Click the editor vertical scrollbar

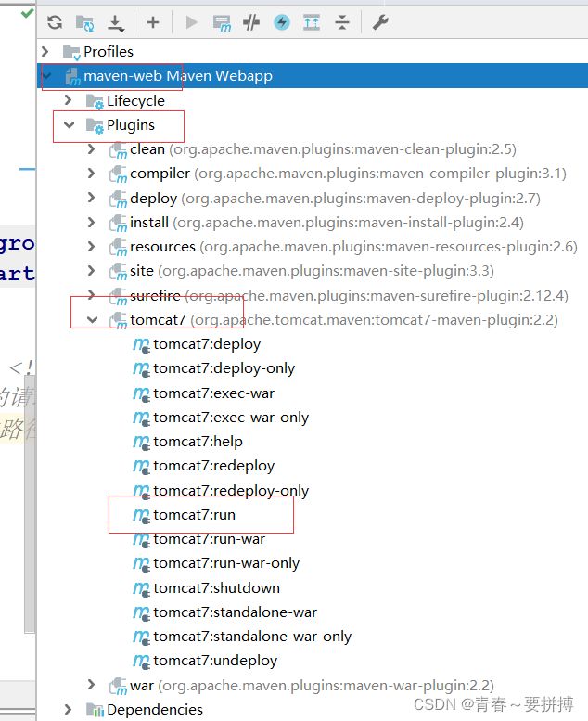[x=30, y=504]
